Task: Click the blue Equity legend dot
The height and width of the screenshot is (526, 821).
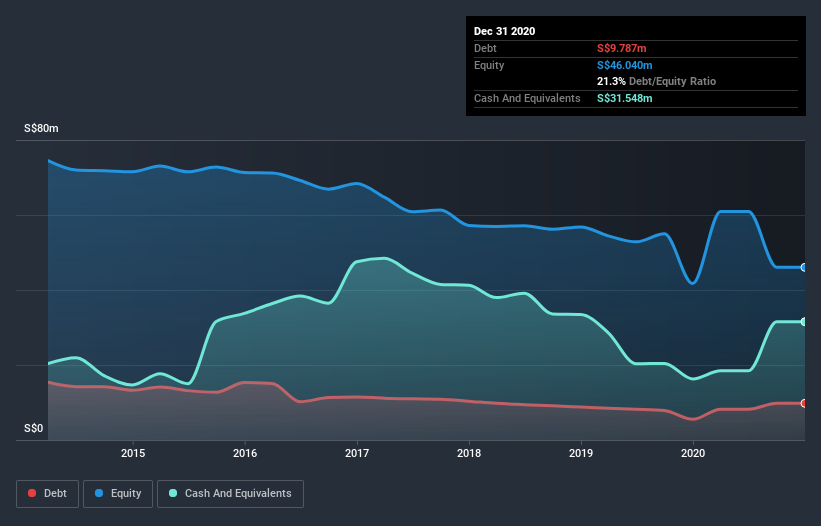Action: point(99,493)
